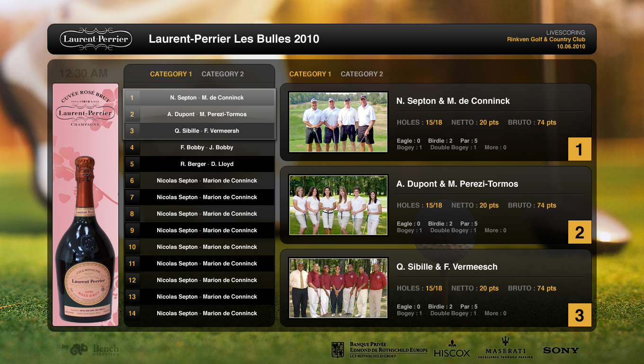Viewport: 644px width, 364px height.
Task: Click the Q. Sibille & F. Vermeesch card title
Action: (x=447, y=267)
